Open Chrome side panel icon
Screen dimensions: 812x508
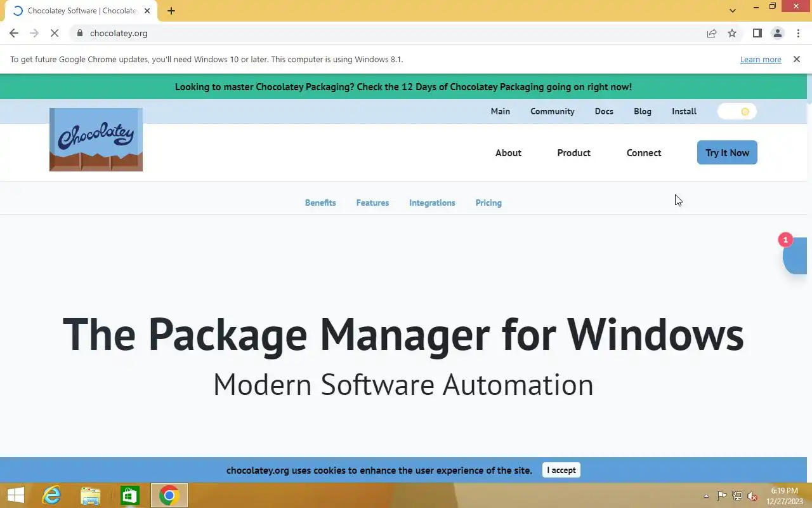pos(757,33)
